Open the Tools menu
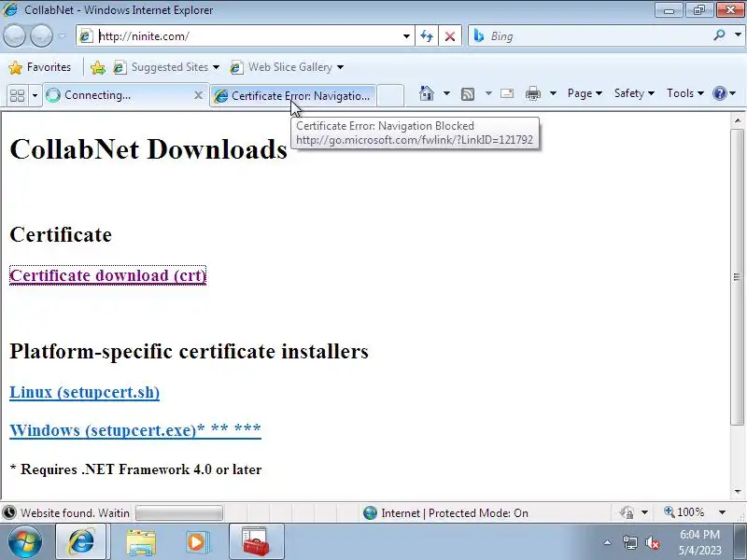 click(685, 93)
